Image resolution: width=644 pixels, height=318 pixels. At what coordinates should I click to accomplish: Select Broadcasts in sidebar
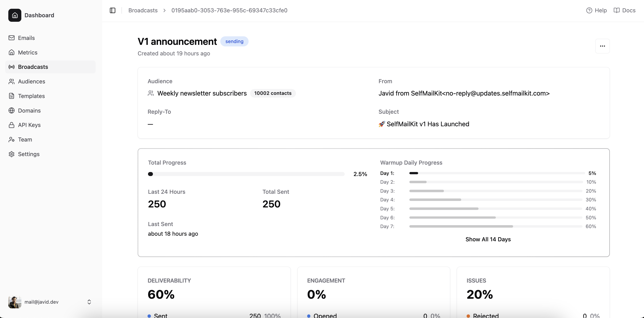coord(50,67)
